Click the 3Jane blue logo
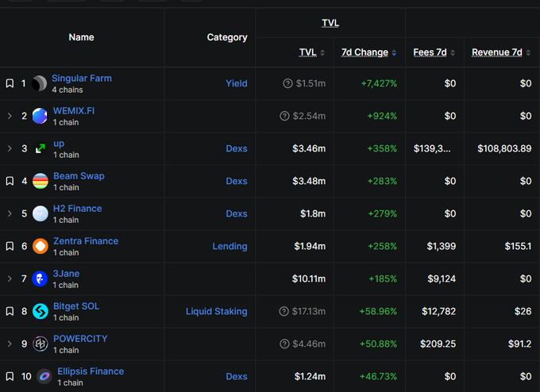 (x=40, y=279)
